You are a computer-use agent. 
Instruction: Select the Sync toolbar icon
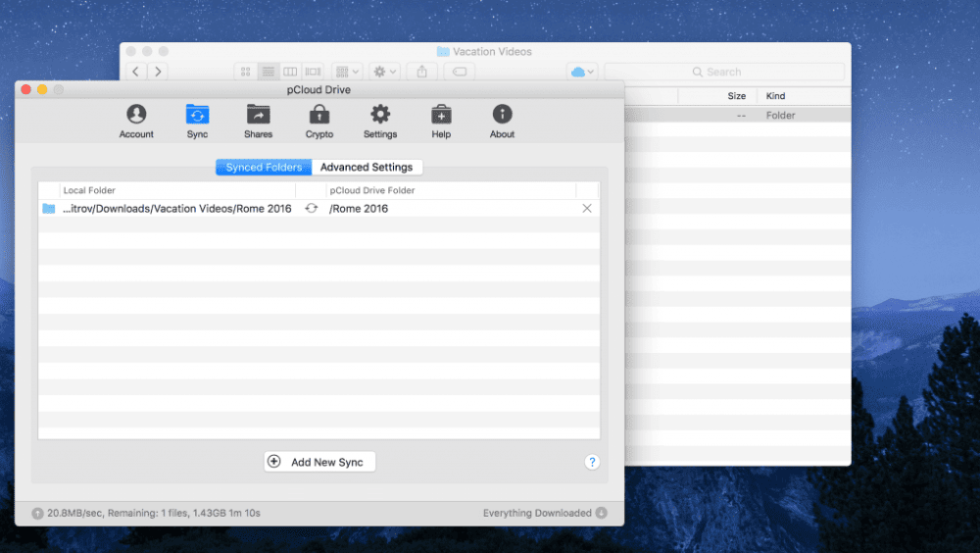197,122
